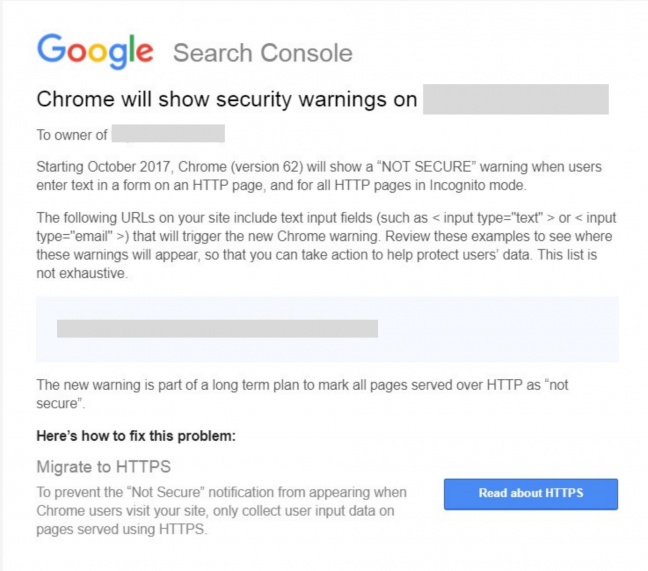Screen dimensions: 648x571
Task: Click the paragraph about long term plan
Action: (302, 394)
